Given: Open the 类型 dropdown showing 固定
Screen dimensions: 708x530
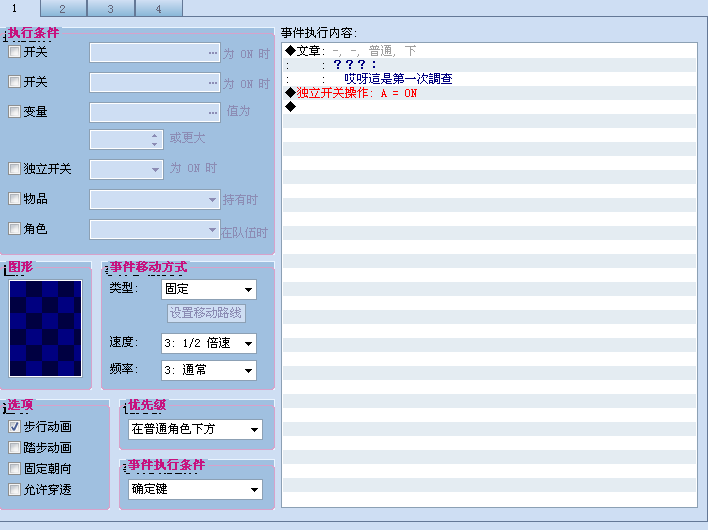Looking at the screenshot, I should [x=209, y=289].
